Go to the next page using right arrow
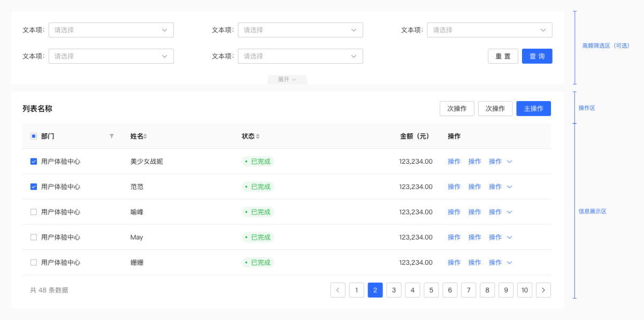Image resolution: width=644 pixels, height=320 pixels. tap(543, 290)
